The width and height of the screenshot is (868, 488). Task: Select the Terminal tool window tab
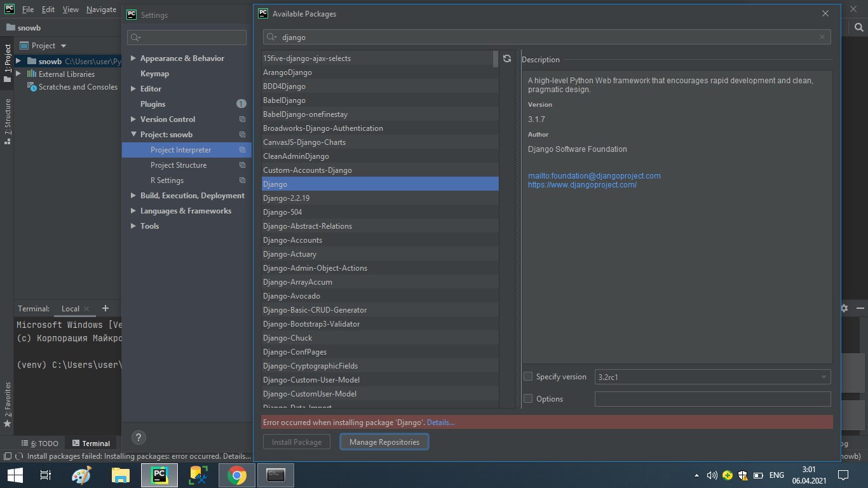point(91,444)
